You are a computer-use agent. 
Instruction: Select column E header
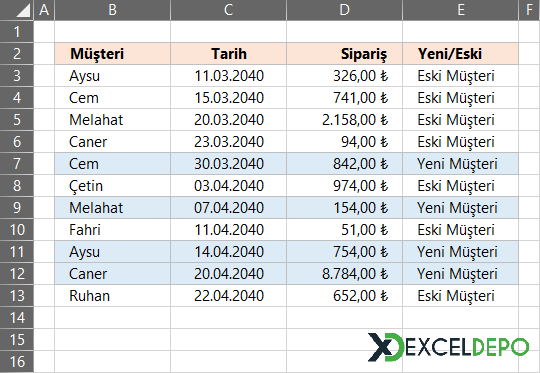tap(460, 10)
